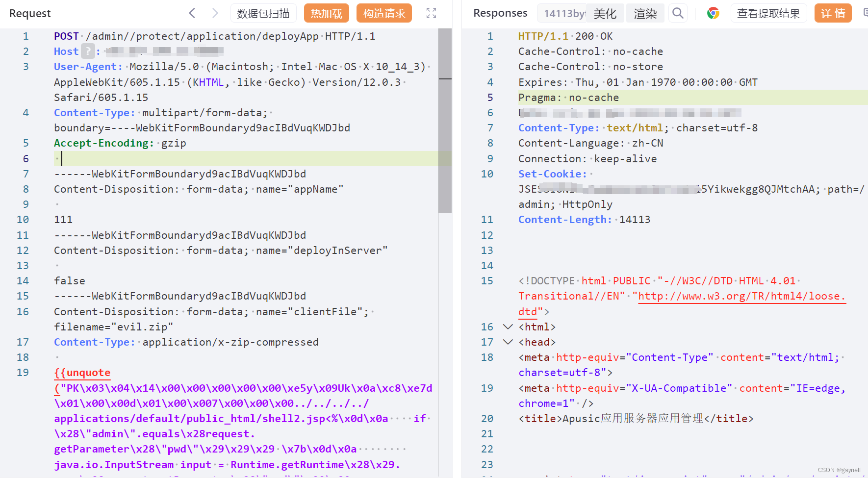Click the orange 构造请求 button

coord(384,13)
